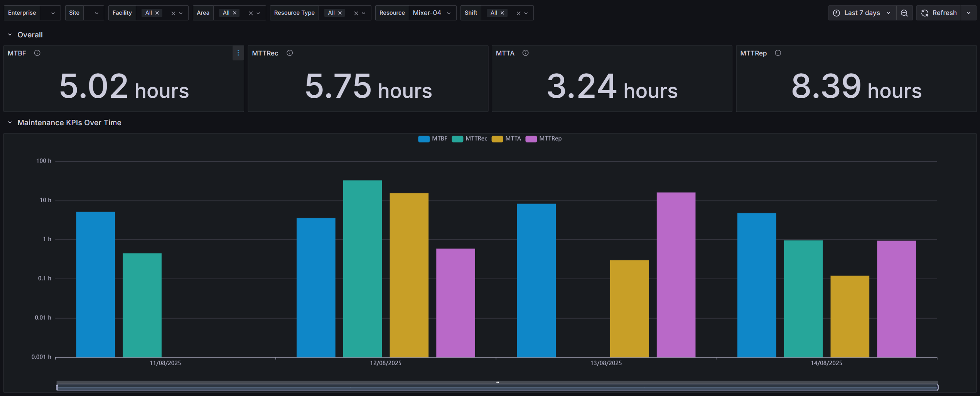The height and width of the screenshot is (396, 980).
Task: Click the Refresh button
Action: pyautogui.click(x=939, y=13)
